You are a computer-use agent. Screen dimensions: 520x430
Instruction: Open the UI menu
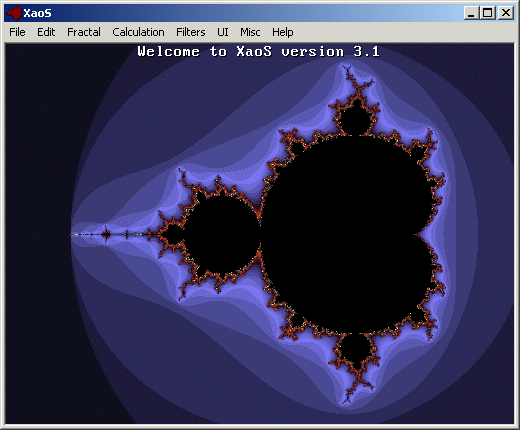click(223, 32)
